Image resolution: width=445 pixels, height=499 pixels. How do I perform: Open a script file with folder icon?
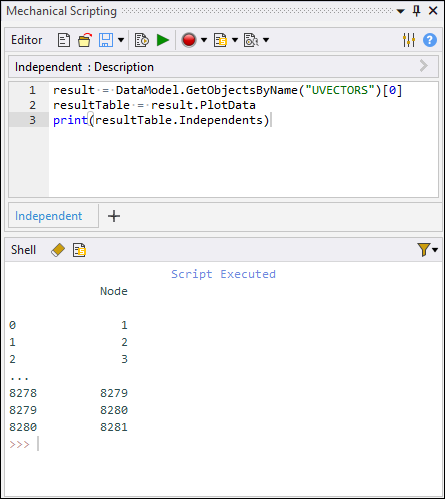tap(85, 40)
